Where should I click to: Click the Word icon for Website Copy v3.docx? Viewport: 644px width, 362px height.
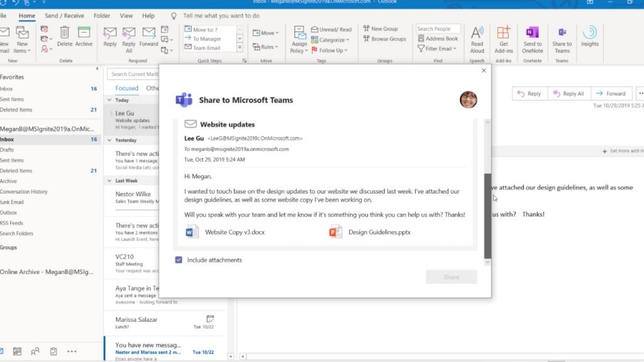(192, 232)
